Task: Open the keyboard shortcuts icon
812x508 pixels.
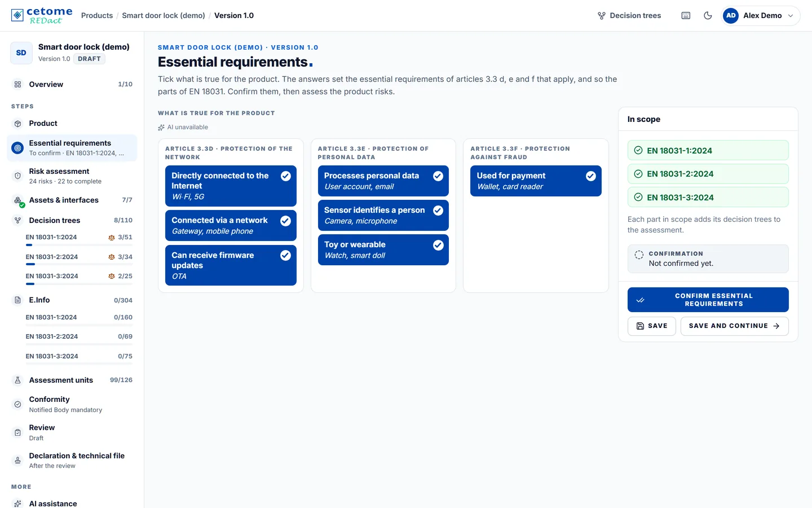Action: coord(686,16)
